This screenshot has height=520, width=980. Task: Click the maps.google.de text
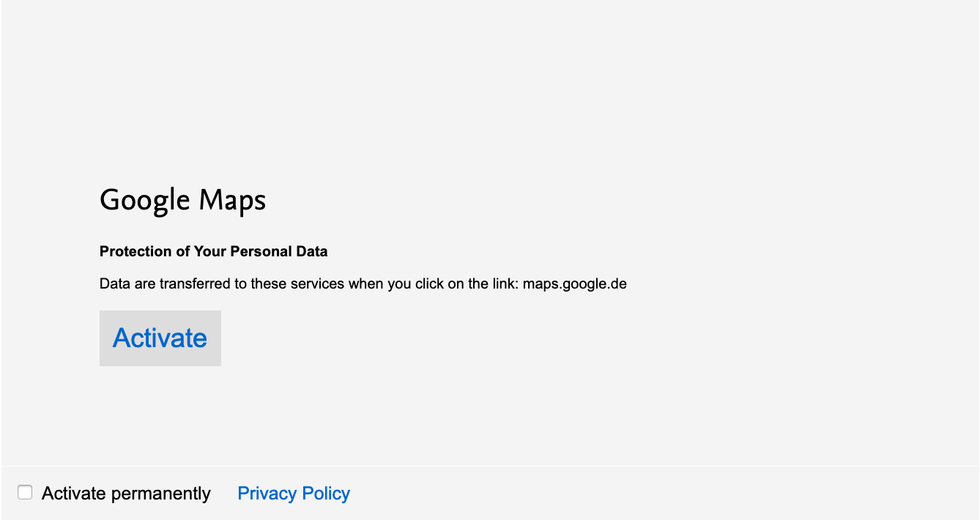574,284
